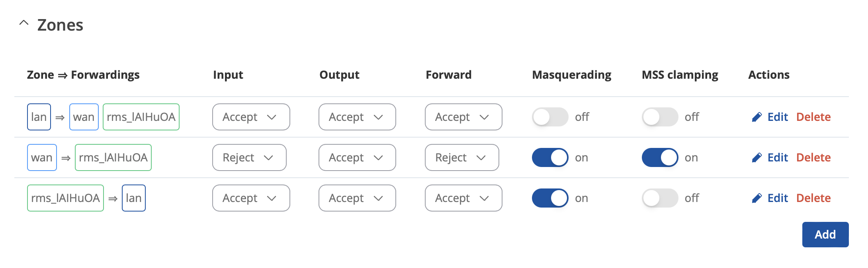Click the pencil icon in the rms_lAIHuOA zone row
Image resolution: width=868 pixels, height=268 pixels.
tap(757, 198)
